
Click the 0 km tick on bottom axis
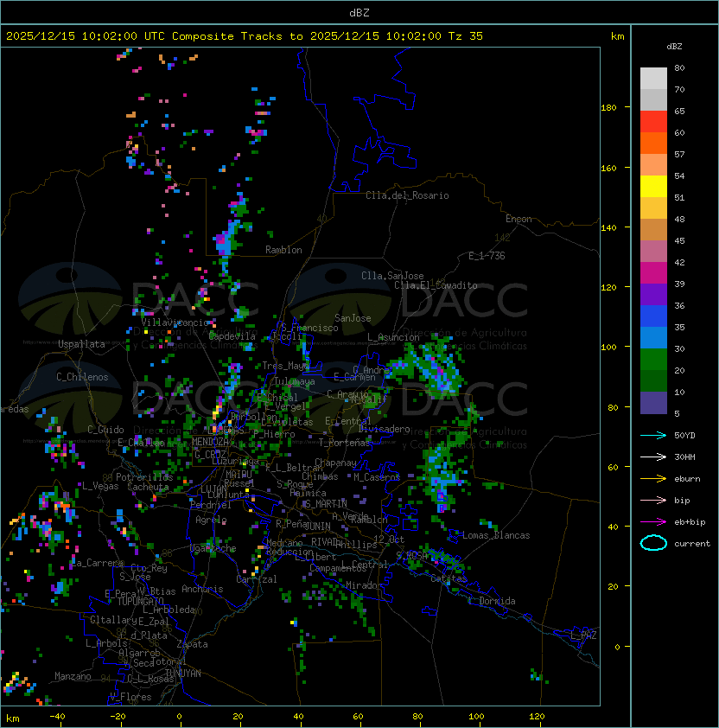point(180,717)
